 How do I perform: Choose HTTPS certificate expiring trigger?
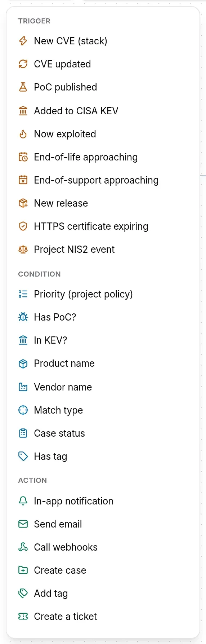click(103, 226)
